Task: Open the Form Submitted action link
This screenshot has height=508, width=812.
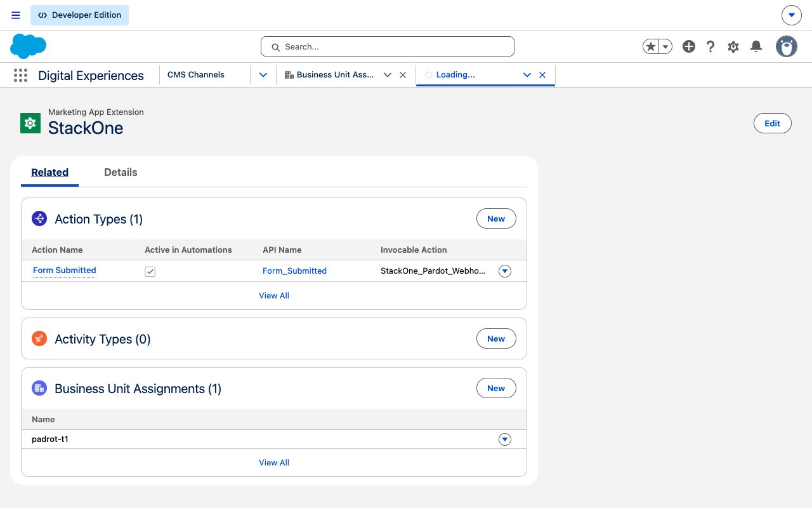Action: click(x=65, y=271)
